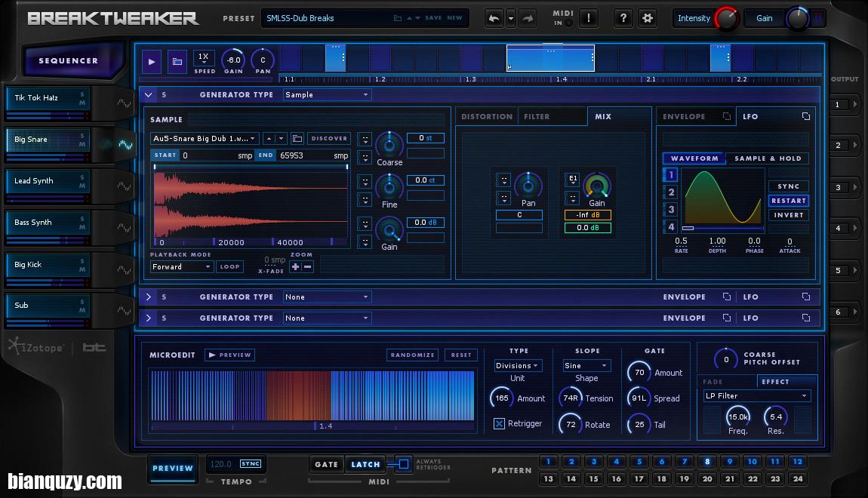The width and height of the screenshot is (868, 498).
Task: Open the Sine slope shape dropdown
Action: pyautogui.click(x=586, y=366)
